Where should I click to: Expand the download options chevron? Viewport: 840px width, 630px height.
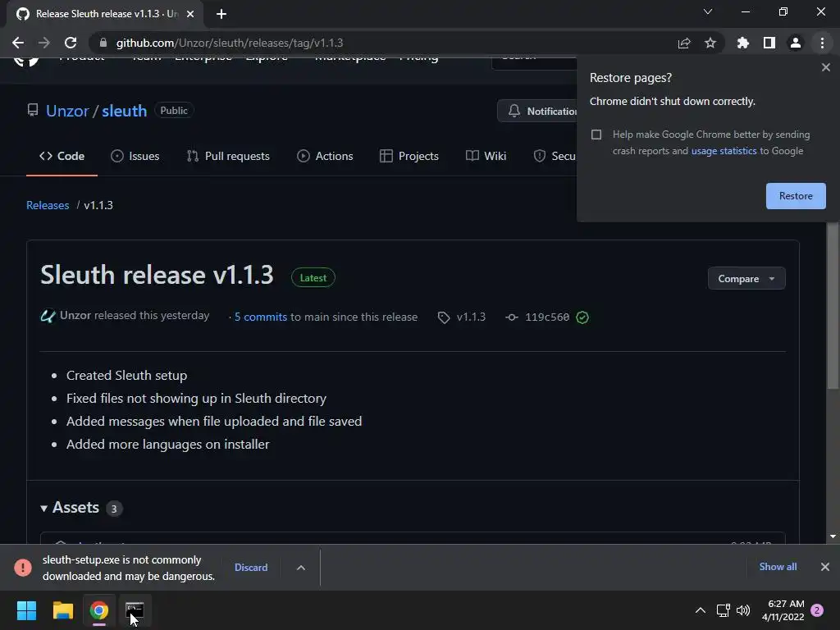coord(301,568)
